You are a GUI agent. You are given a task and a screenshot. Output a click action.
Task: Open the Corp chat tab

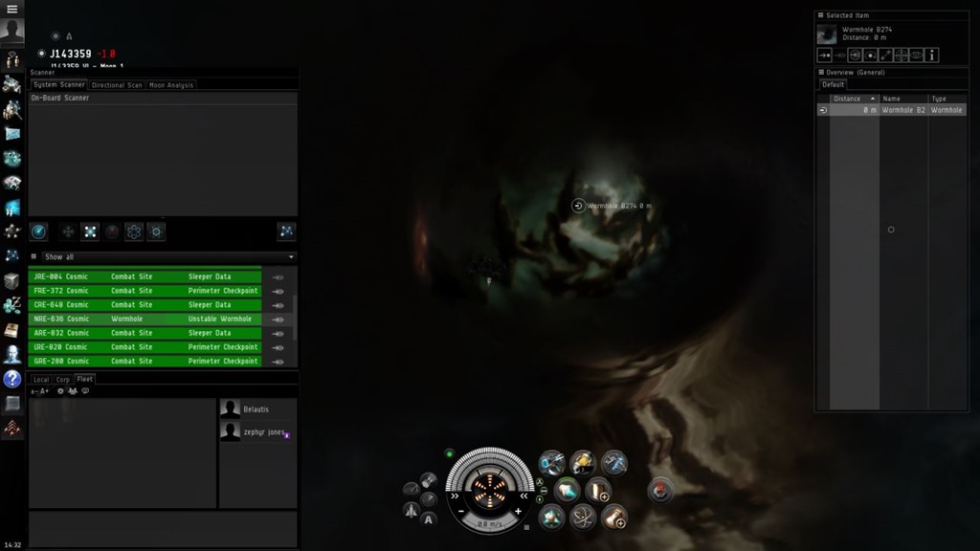63,379
